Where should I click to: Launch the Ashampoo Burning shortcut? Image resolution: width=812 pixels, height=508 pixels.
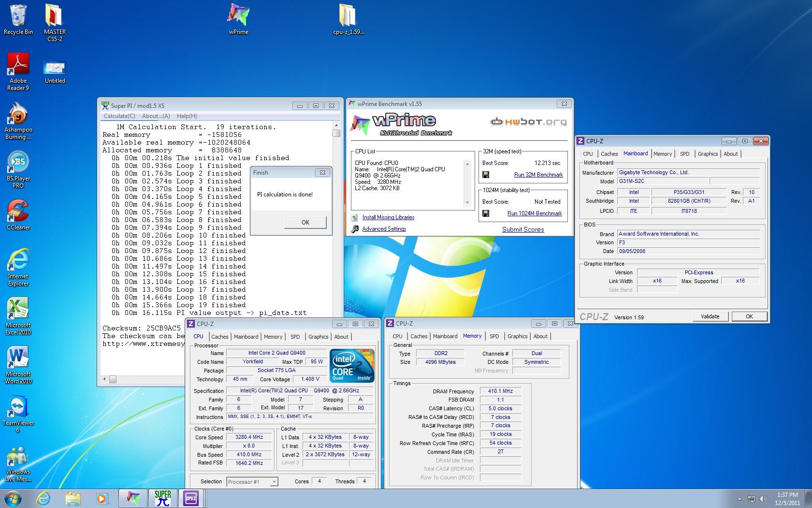18,121
